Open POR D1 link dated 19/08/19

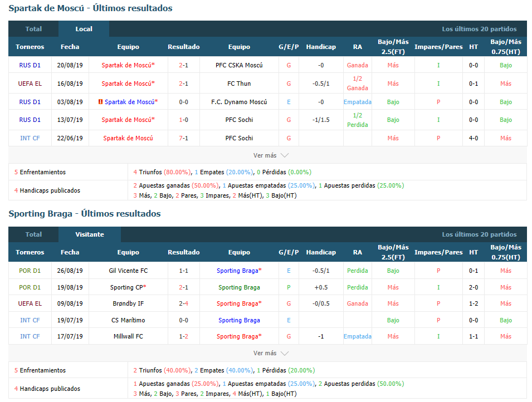(30, 287)
